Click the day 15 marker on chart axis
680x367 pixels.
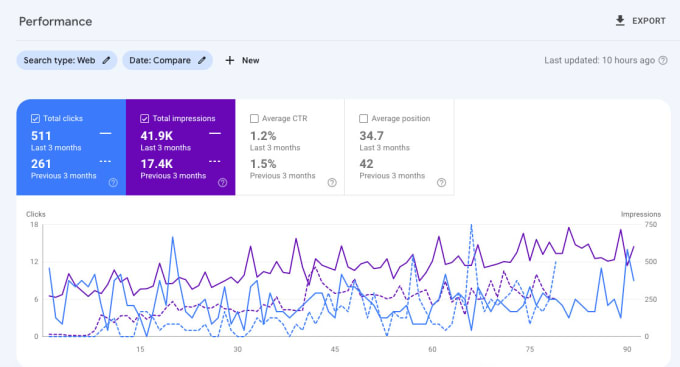click(x=140, y=349)
